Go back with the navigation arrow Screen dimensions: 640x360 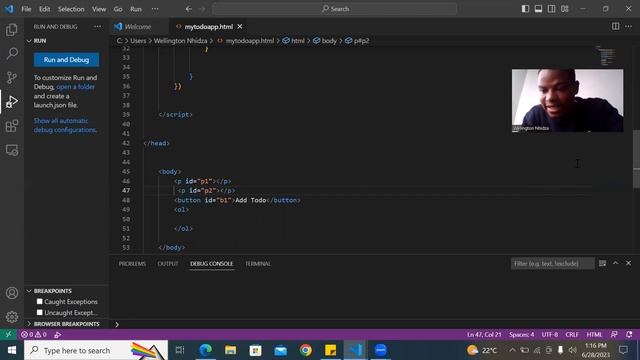click(x=189, y=9)
